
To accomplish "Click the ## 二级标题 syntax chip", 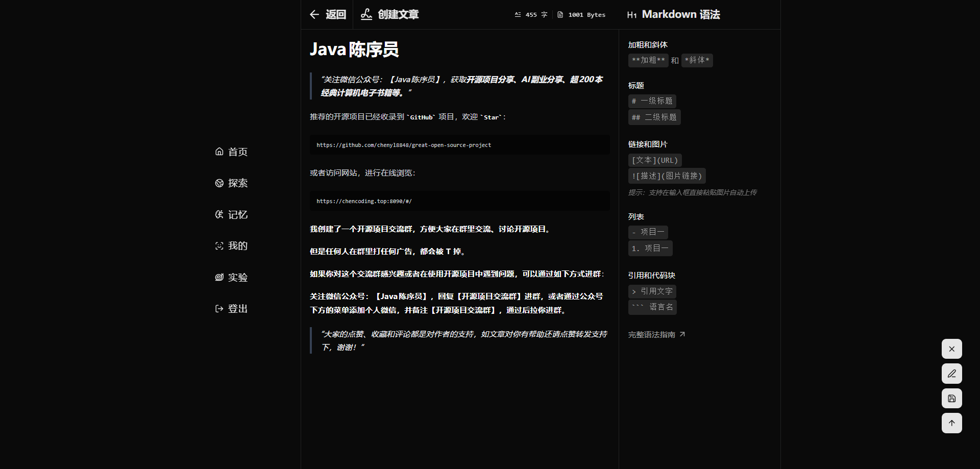I will [x=654, y=117].
